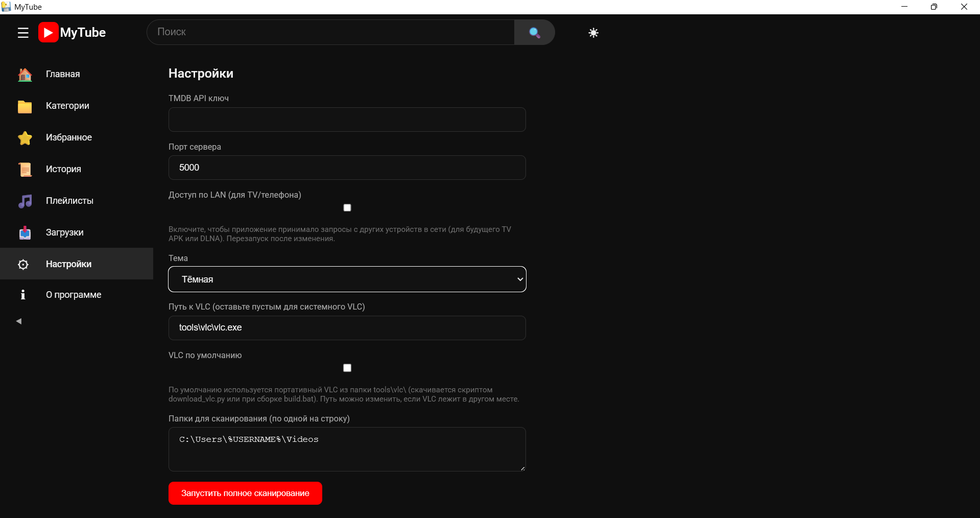Click the scroll icon for История
This screenshot has width=980, height=518.
click(x=25, y=170)
